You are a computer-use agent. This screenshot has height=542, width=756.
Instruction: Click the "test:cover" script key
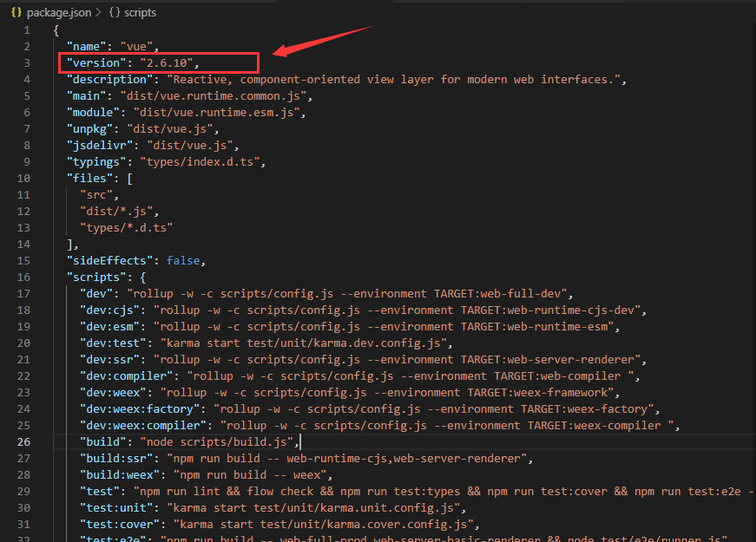point(120,524)
